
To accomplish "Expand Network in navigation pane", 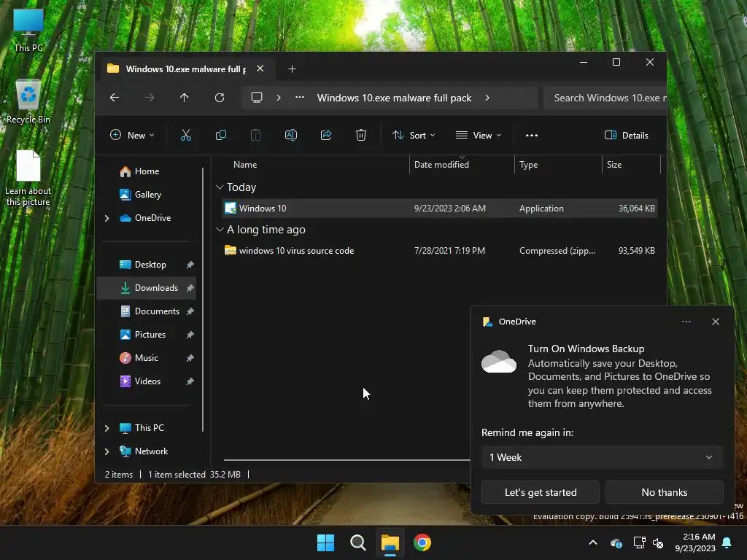I will 107,451.
